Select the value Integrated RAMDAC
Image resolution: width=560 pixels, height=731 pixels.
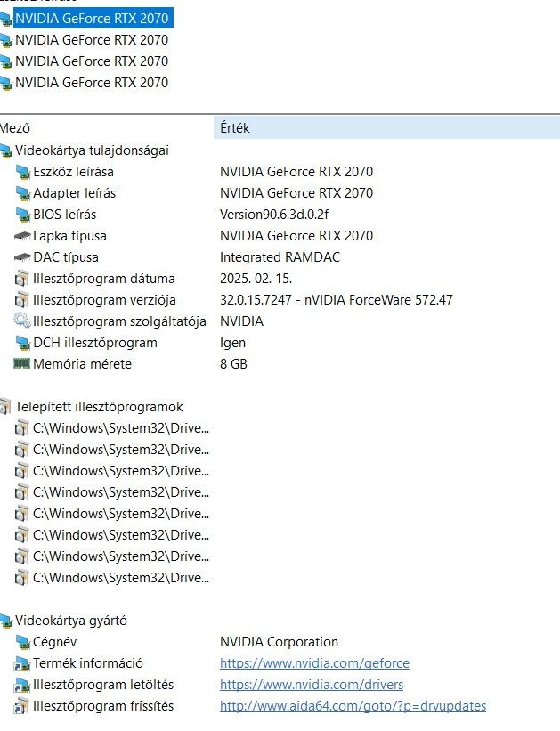tap(280, 257)
